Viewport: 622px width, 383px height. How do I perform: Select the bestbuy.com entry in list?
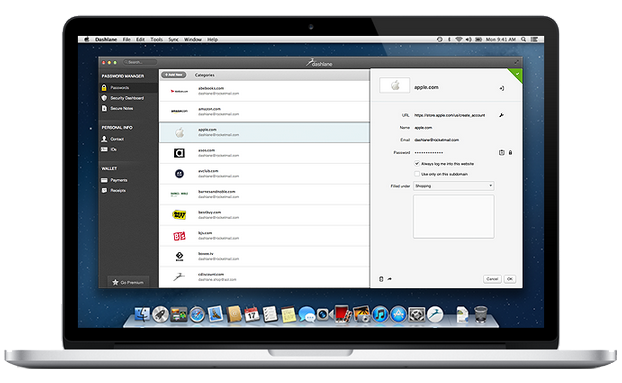[x=264, y=215]
